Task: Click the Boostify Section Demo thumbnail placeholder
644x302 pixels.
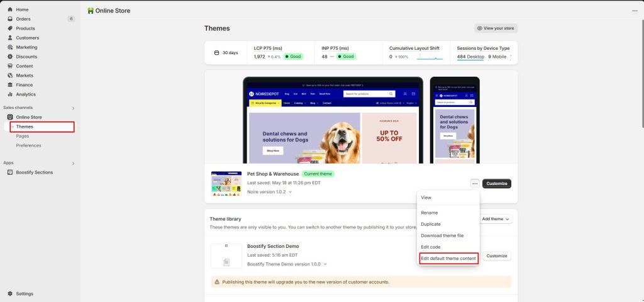Action: click(226, 256)
